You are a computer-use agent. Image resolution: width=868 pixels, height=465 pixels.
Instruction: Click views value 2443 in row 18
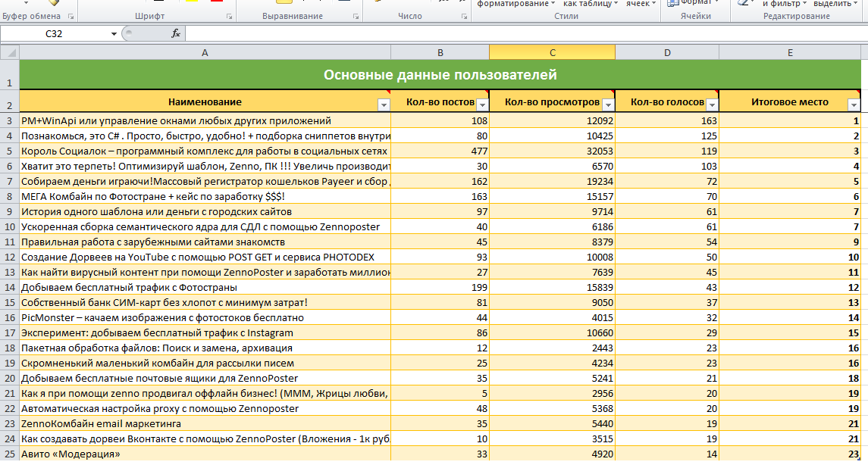553,348
